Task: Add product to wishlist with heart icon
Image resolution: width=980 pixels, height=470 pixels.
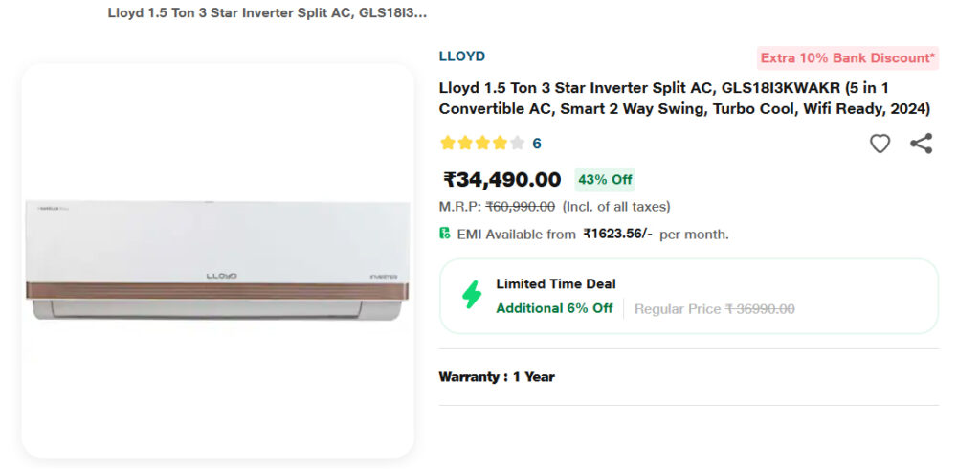Action: (x=880, y=144)
